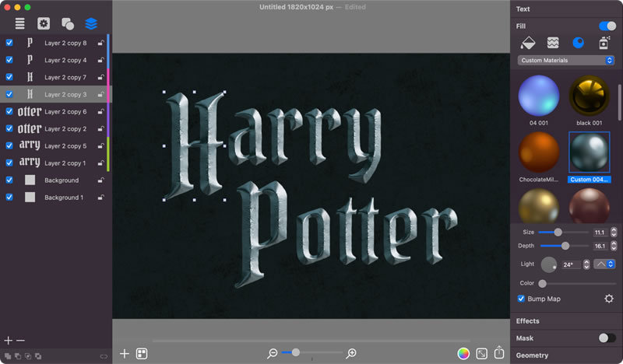This screenshot has width=623, height=364.
Task: Click the zoom out magnifier
Action: point(273,353)
